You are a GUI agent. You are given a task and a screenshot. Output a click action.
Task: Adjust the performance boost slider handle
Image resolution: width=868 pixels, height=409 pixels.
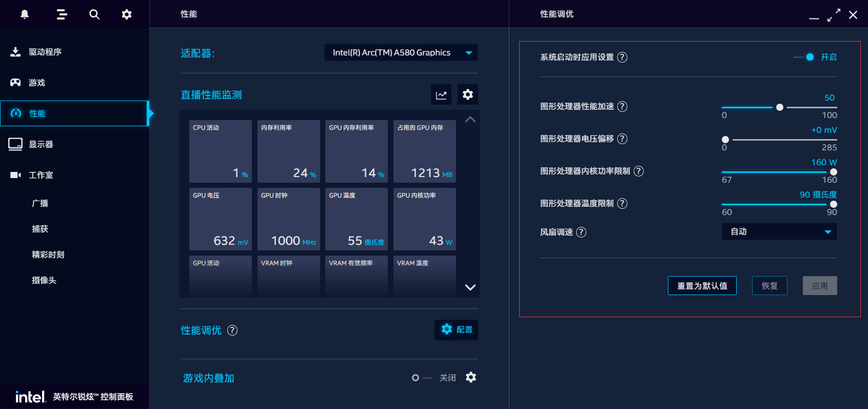point(780,107)
